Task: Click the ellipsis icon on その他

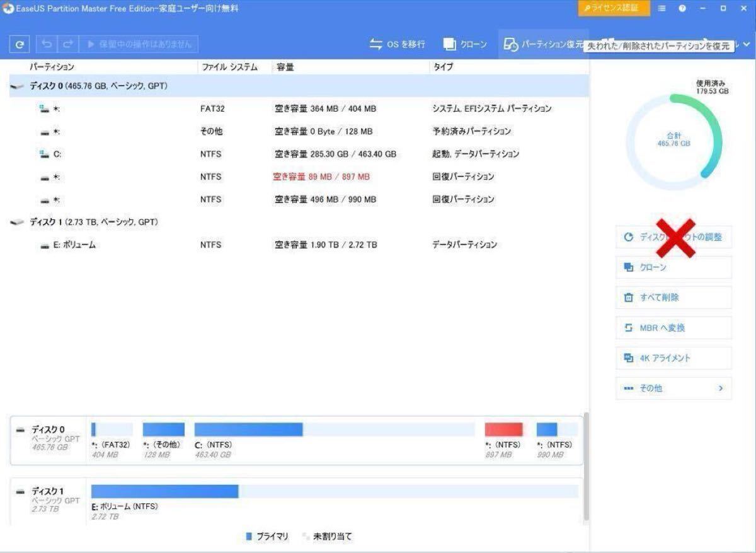Action: (x=628, y=388)
